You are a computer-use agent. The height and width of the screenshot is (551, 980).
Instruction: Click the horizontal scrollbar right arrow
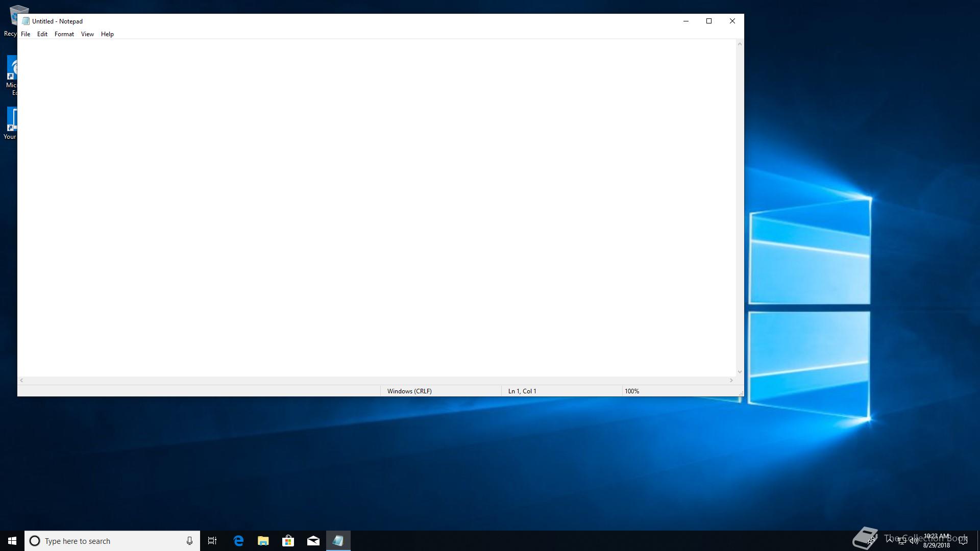731,381
